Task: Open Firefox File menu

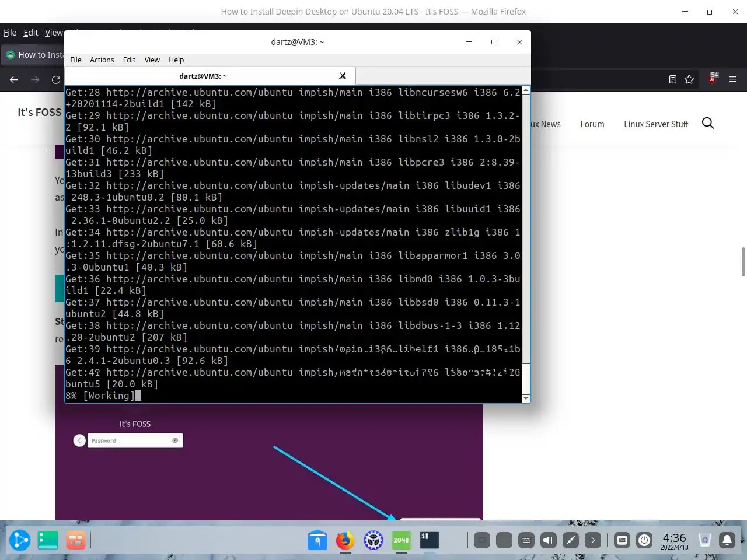Action: [x=10, y=33]
